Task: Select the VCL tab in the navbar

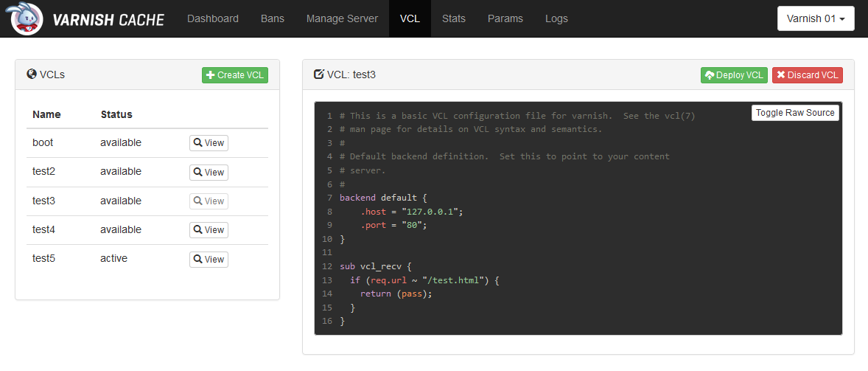Action: [410, 19]
